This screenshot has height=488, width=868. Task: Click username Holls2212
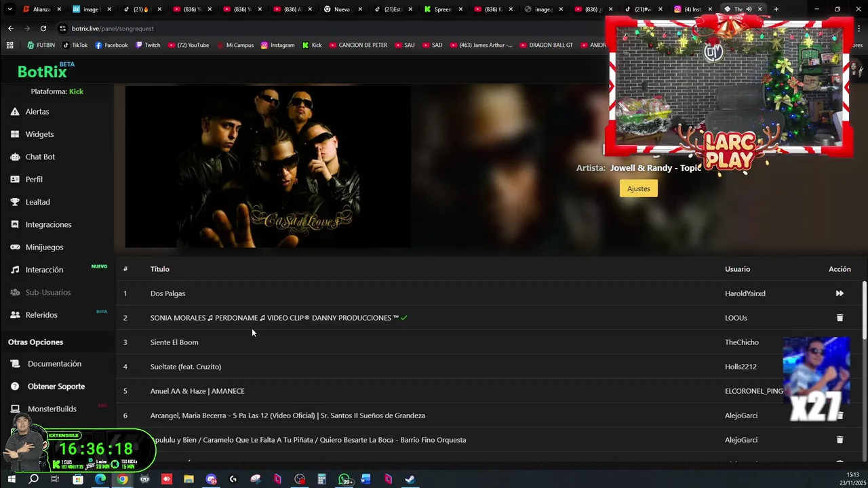(x=741, y=367)
